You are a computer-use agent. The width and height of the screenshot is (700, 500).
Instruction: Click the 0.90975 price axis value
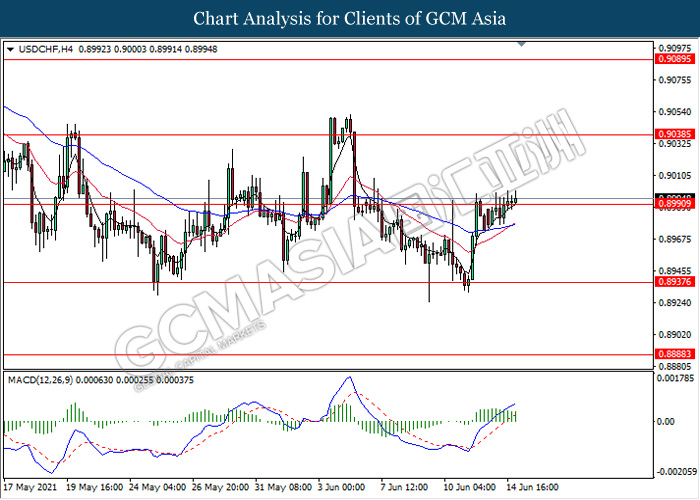[x=675, y=48]
